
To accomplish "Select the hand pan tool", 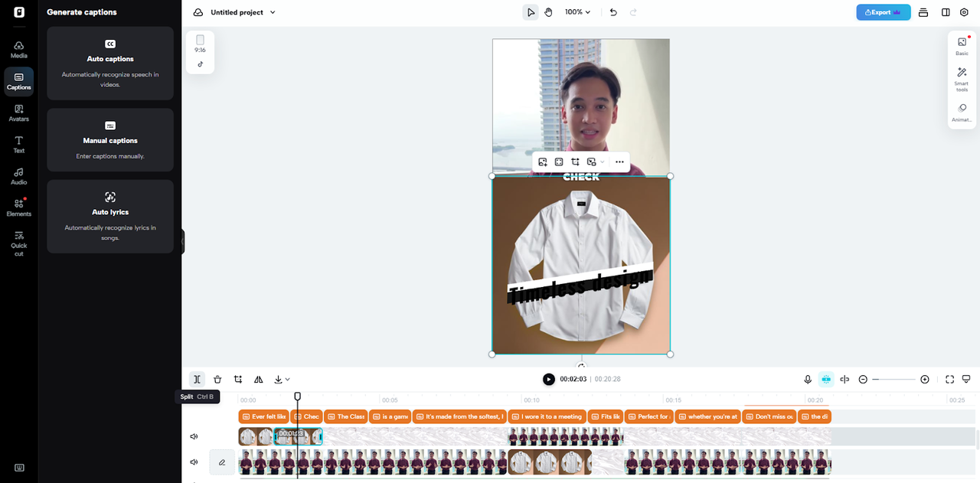I will (x=549, y=12).
